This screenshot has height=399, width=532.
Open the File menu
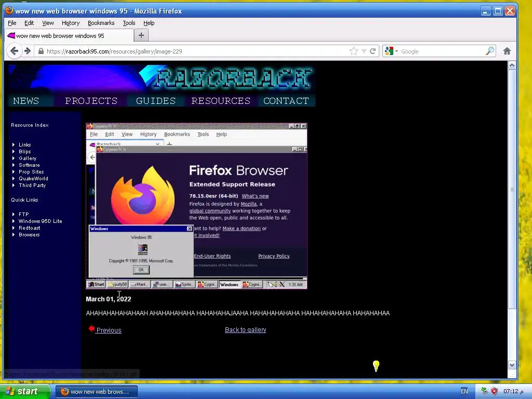click(x=12, y=23)
